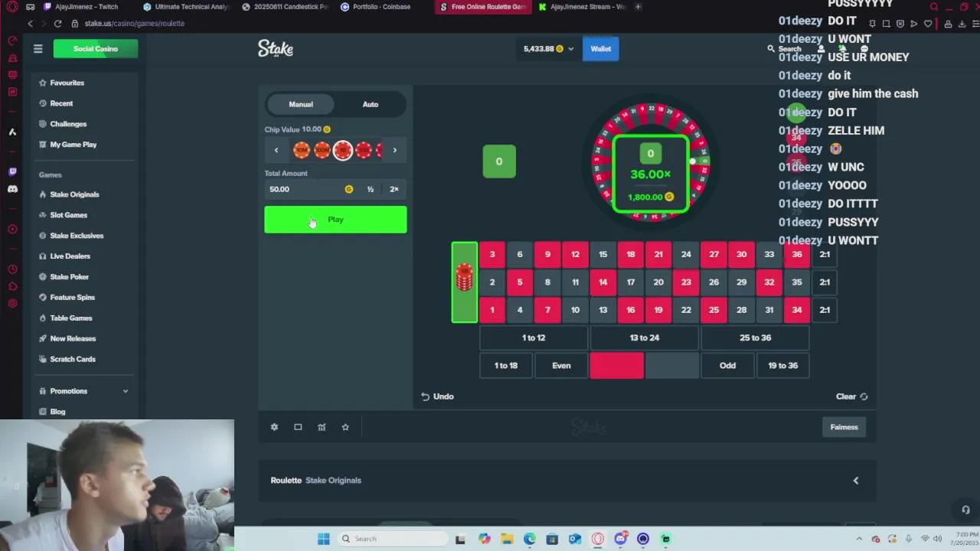
Task: Collapse the Roulette info panel chevron
Action: 856,481
